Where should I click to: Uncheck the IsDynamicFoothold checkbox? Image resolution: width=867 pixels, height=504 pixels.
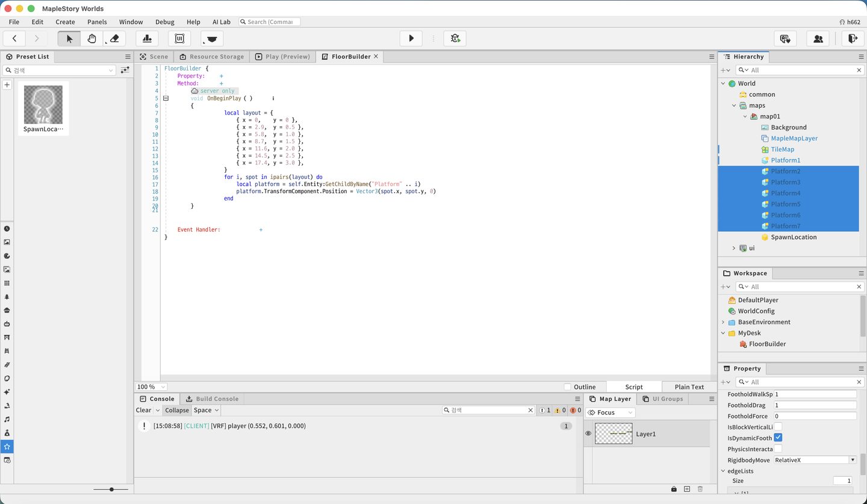[778, 438]
